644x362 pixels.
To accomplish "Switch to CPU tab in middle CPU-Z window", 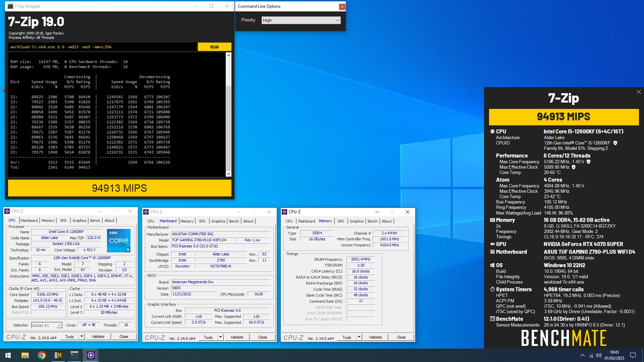I will click(151, 221).
